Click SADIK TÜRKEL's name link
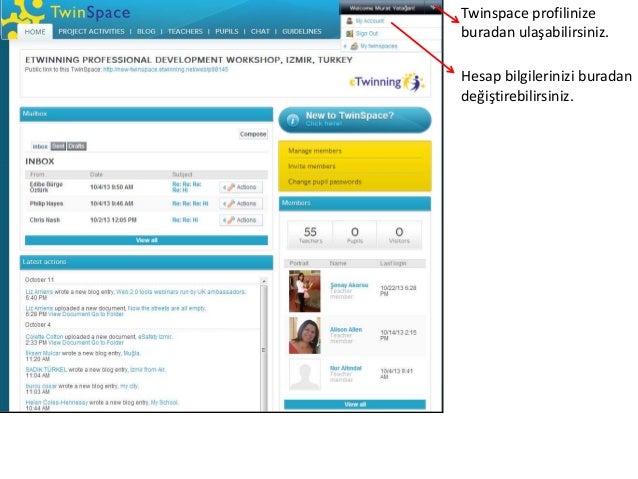Screen dimensions: 638x479 (46, 370)
